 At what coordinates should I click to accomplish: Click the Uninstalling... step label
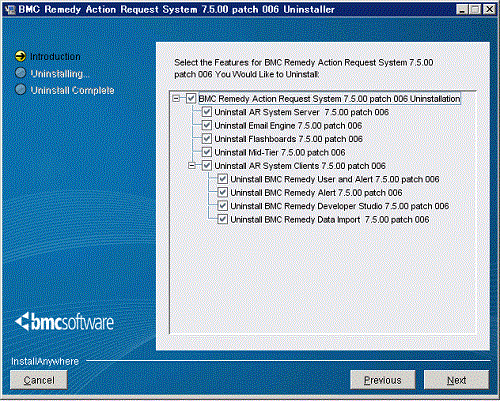pos(60,74)
